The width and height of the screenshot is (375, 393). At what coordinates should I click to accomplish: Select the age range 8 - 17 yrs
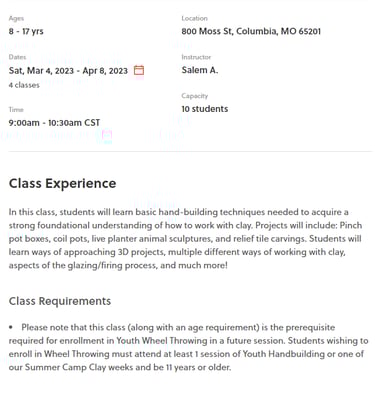click(26, 31)
